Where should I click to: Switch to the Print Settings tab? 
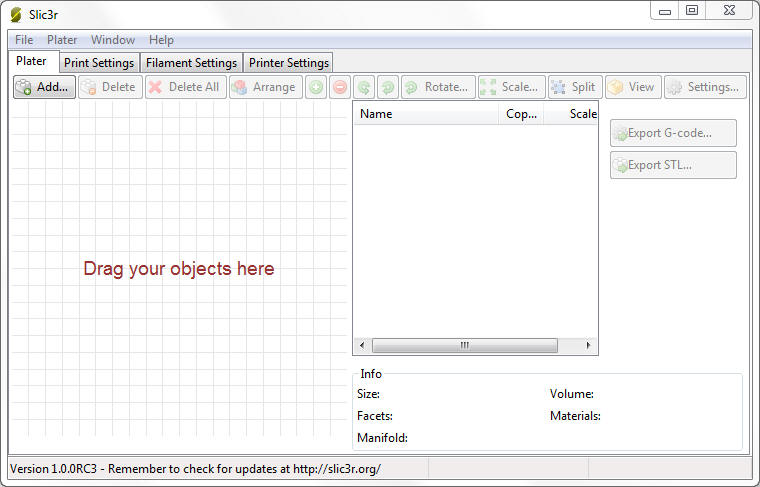(x=99, y=63)
